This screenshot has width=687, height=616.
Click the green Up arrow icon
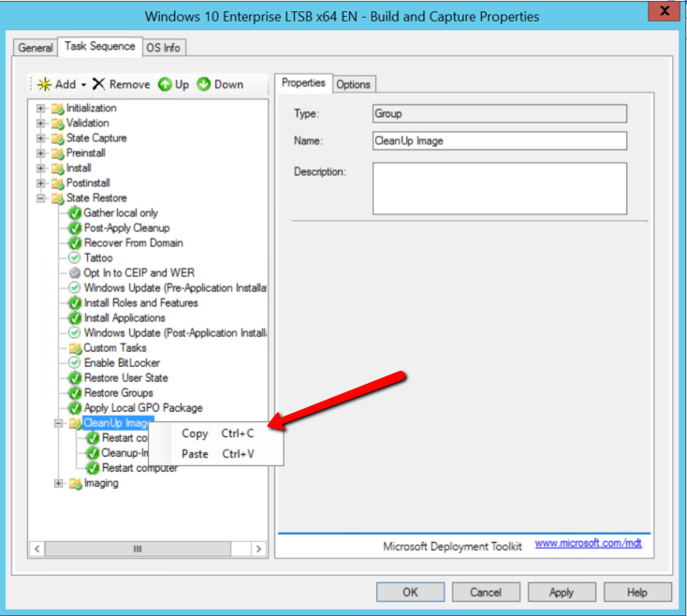click(x=165, y=84)
